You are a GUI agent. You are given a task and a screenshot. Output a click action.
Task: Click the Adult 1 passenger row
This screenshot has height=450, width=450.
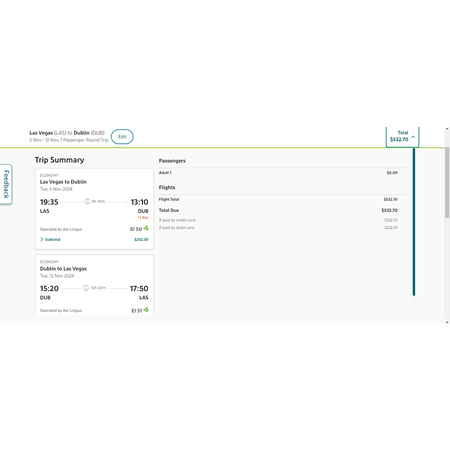[278, 173]
